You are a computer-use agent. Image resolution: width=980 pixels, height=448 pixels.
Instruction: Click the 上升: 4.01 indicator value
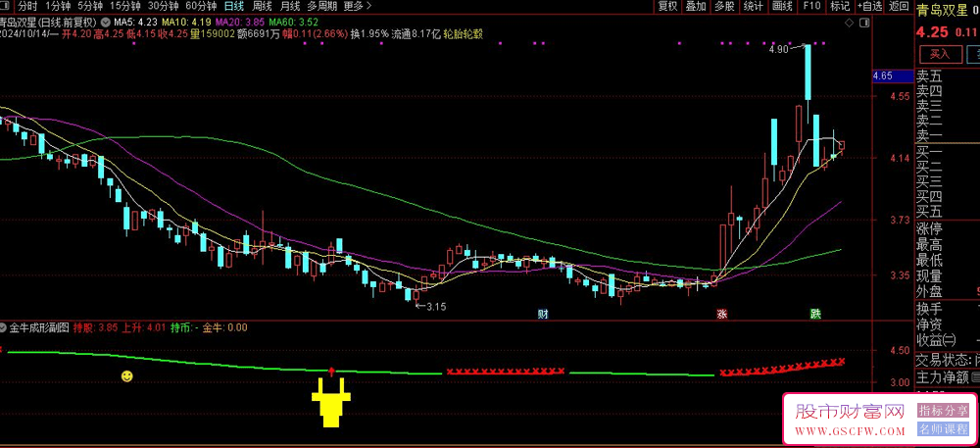click(x=144, y=327)
